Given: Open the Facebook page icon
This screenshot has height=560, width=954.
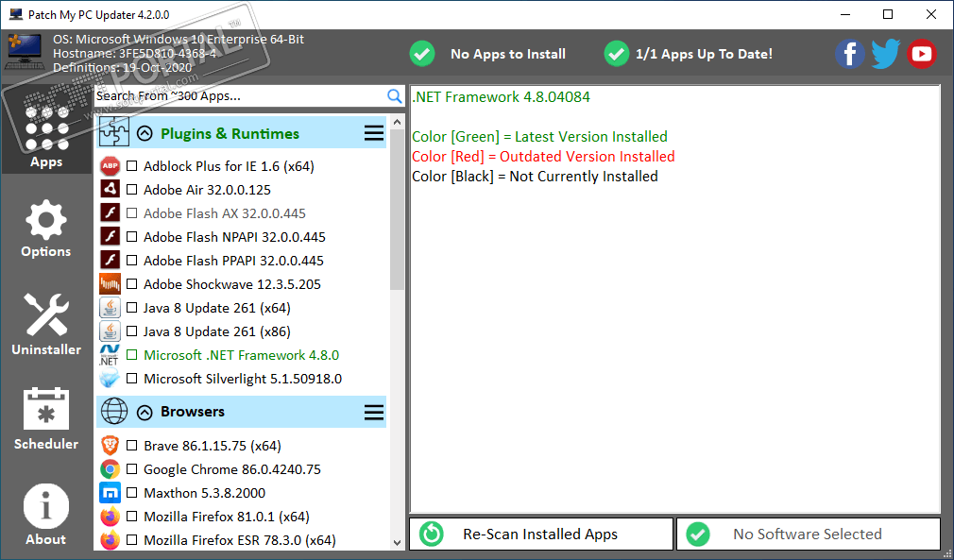Looking at the screenshot, I should (850, 54).
